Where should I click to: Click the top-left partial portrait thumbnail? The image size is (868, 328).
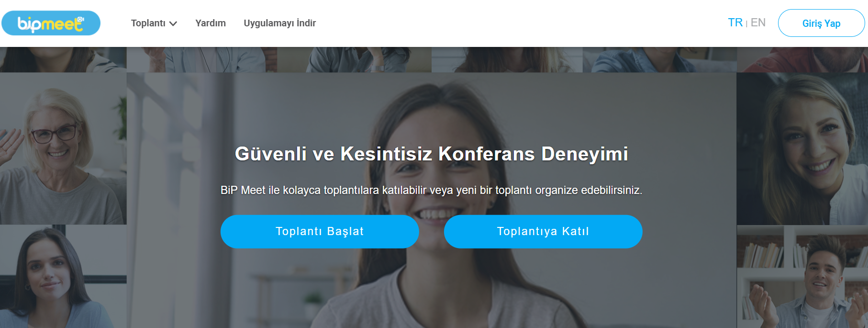tap(63, 59)
